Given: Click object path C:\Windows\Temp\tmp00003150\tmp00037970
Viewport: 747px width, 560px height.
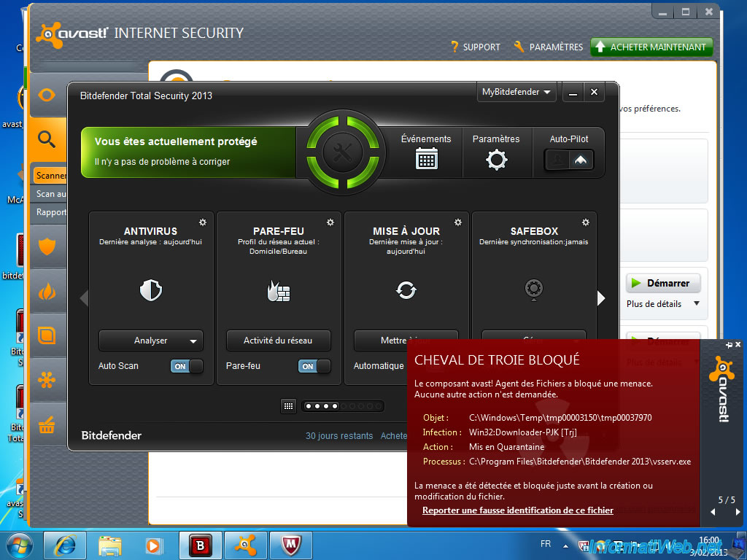Looking at the screenshot, I should (x=560, y=418).
